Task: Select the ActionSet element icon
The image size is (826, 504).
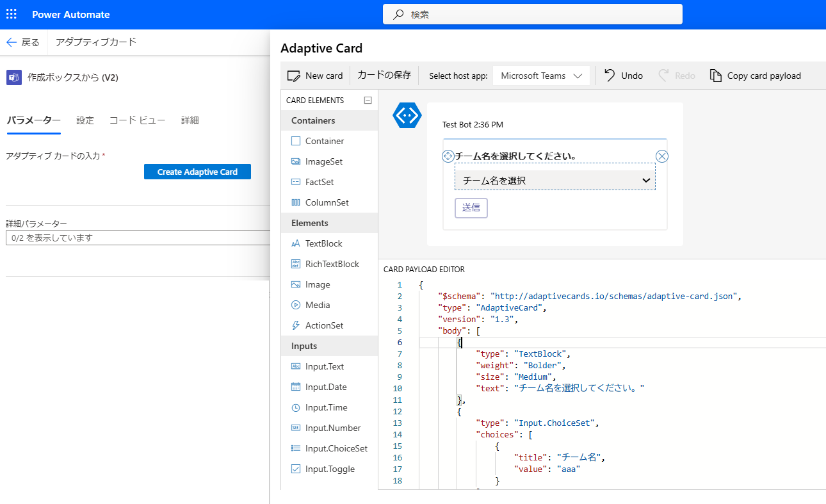Action: click(296, 325)
